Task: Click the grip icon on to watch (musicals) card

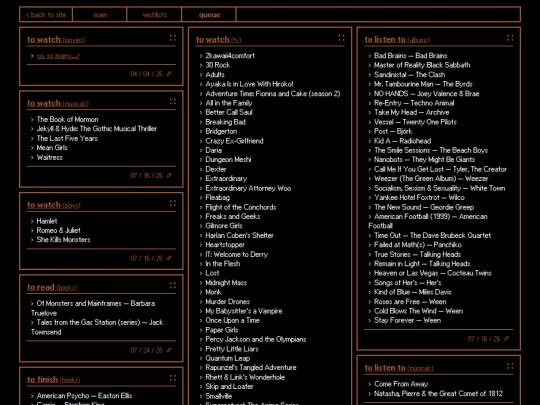Action: 173,102
